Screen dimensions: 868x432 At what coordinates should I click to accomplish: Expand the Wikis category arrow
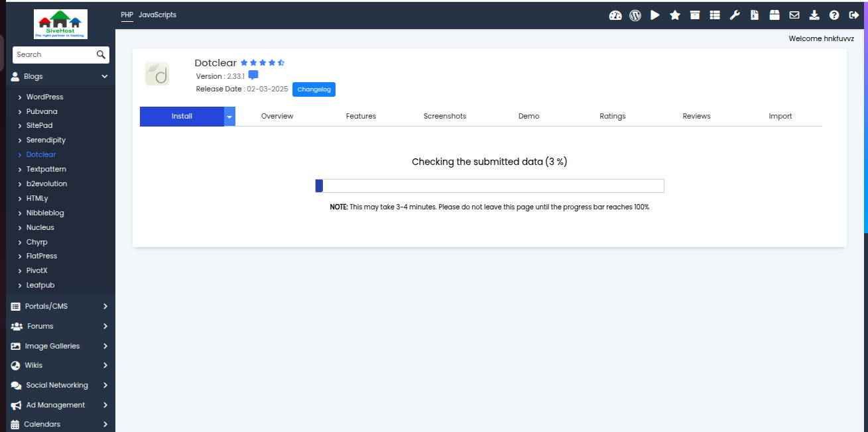coord(105,366)
